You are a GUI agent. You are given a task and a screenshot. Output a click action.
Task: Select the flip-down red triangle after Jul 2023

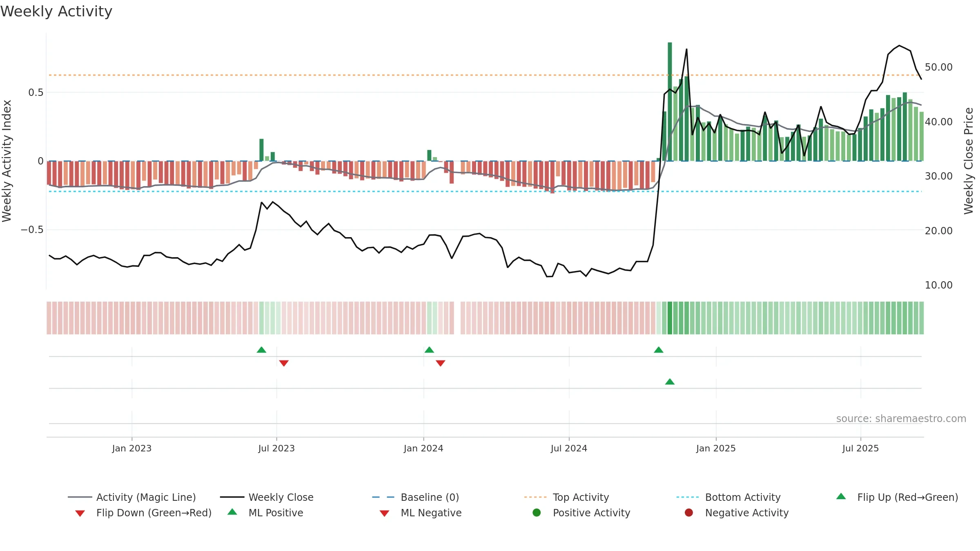tap(284, 363)
